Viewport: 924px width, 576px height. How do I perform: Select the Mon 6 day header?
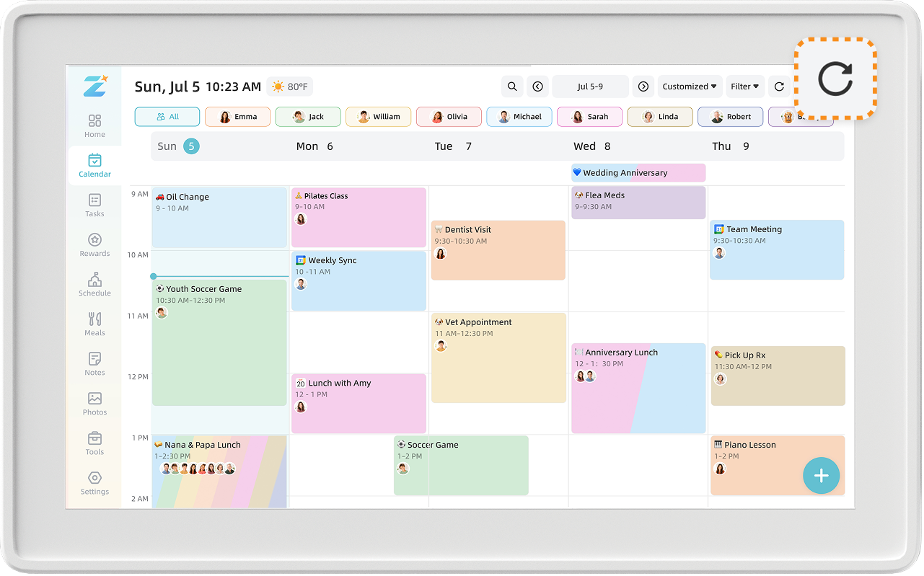314,146
